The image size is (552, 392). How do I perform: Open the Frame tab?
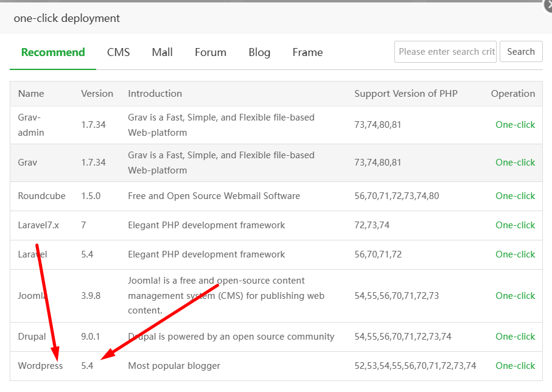[307, 52]
